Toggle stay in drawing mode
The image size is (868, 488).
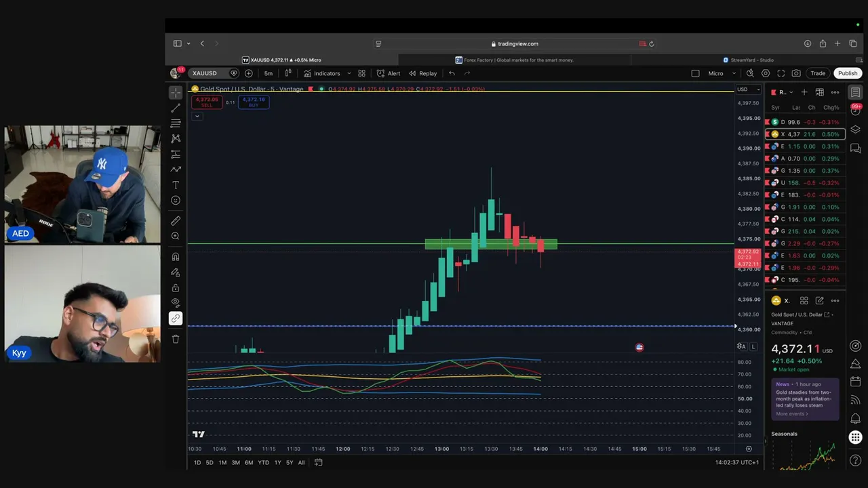pos(176,272)
